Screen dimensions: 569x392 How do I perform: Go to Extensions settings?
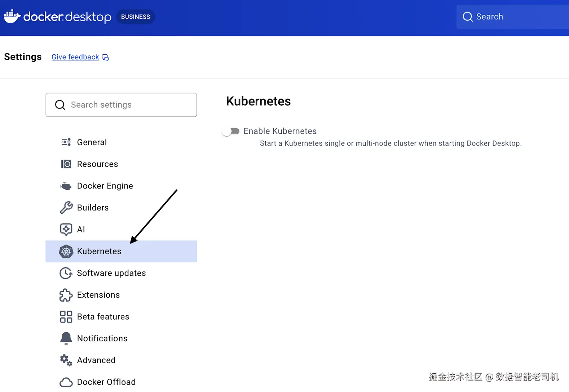tap(121, 295)
